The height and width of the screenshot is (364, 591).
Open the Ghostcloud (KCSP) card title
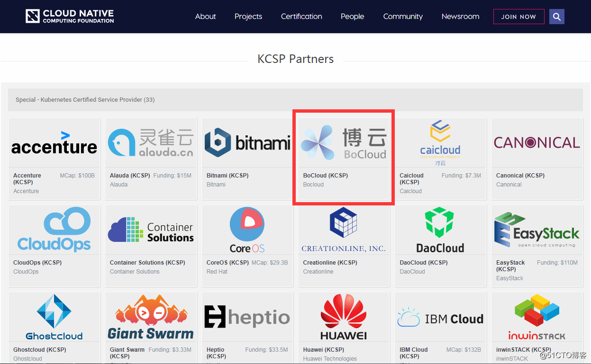click(x=39, y=349)
